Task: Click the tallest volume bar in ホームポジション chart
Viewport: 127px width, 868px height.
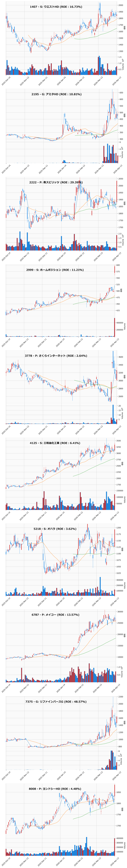Action: [115, 327]
